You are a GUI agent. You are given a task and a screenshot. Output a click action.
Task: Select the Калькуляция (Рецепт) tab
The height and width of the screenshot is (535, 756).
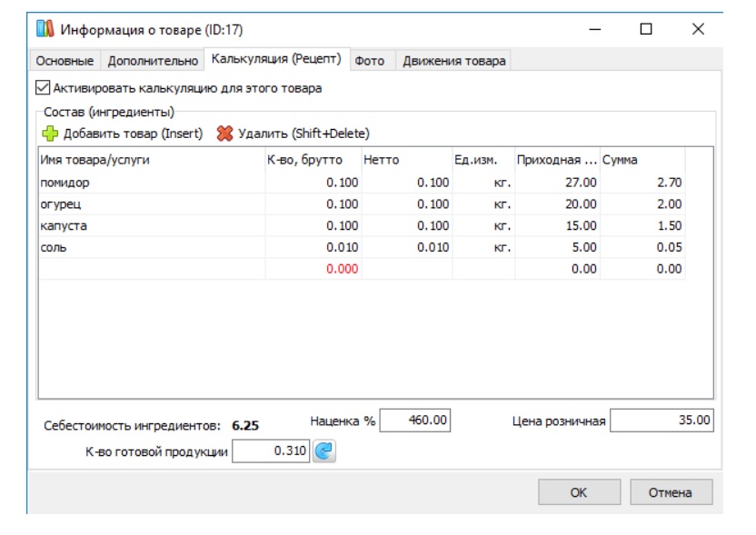(x=276, y=59)
